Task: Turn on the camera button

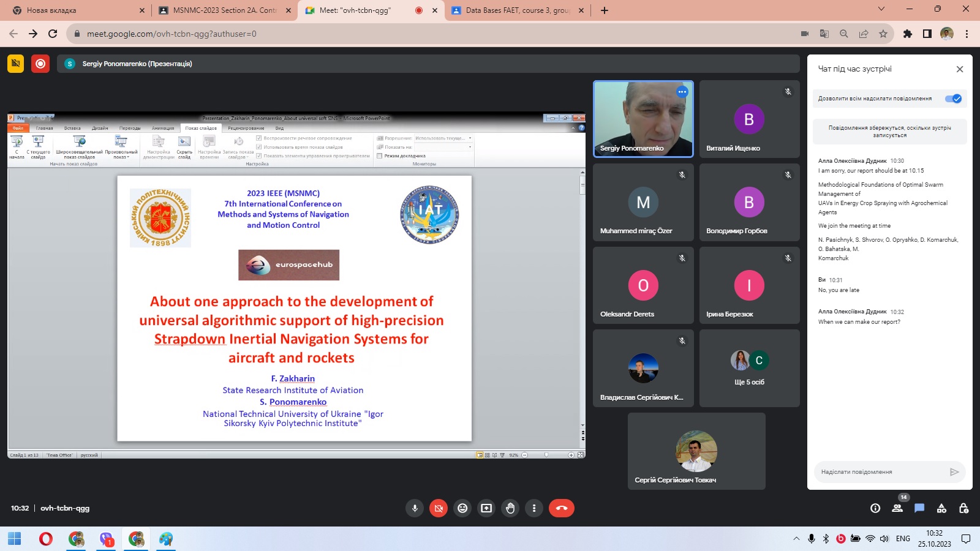Action: click(x=439, y=508)
